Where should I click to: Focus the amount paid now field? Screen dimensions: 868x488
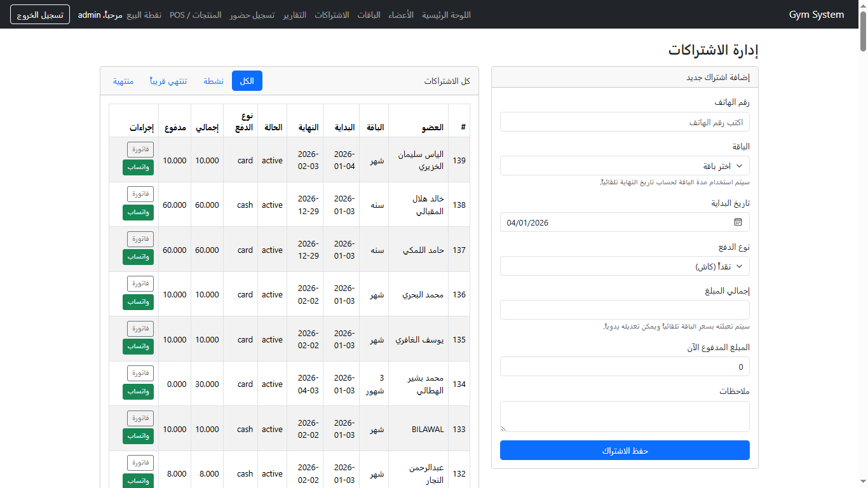click(624, 367)
